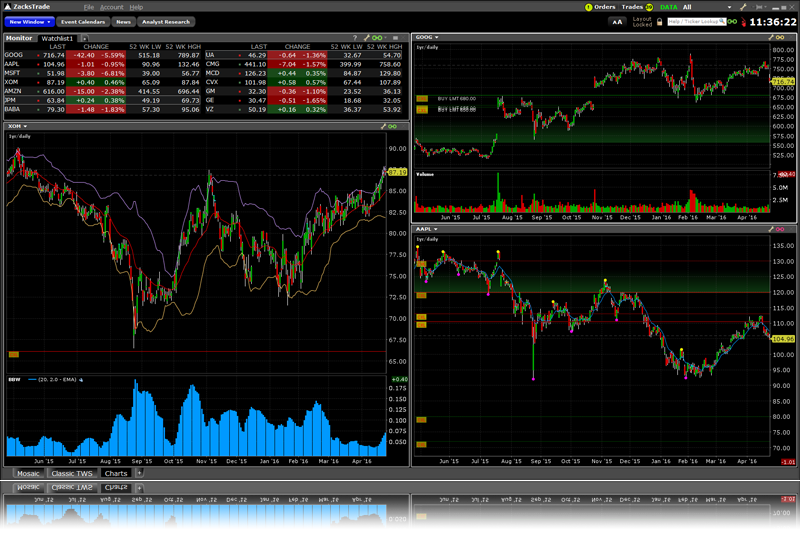Toggle the Layout Locked padlock

coord(660,20)
